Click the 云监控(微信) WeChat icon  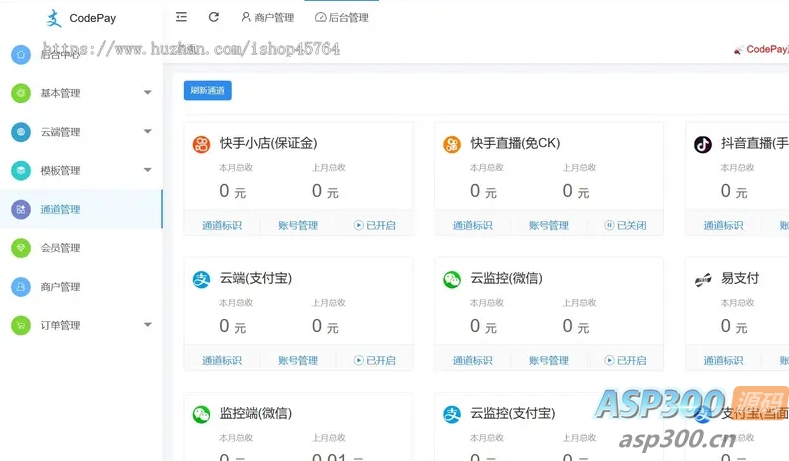(x=452, y=279)
